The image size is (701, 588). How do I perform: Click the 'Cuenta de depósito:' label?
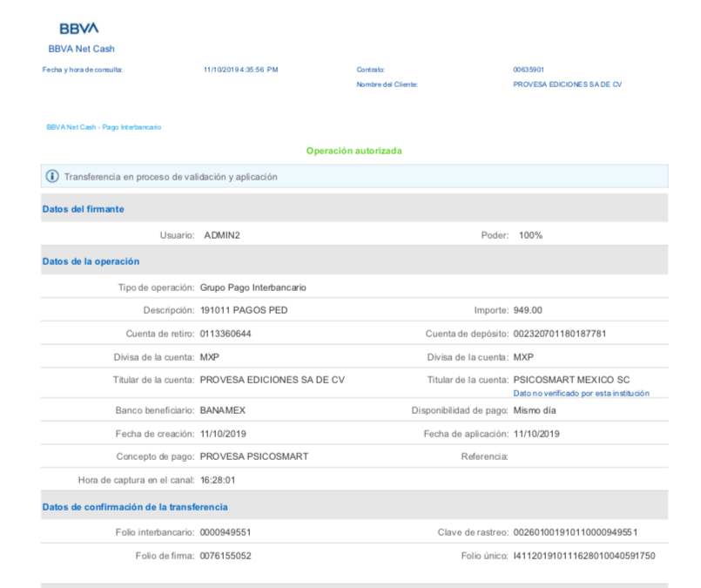(467, 334)
